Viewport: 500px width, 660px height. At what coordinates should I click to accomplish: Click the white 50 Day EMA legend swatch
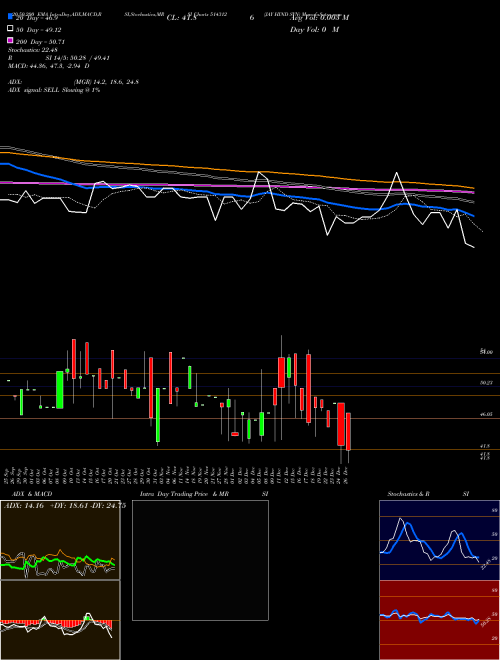pyautogui.click(x=10, y=29)
